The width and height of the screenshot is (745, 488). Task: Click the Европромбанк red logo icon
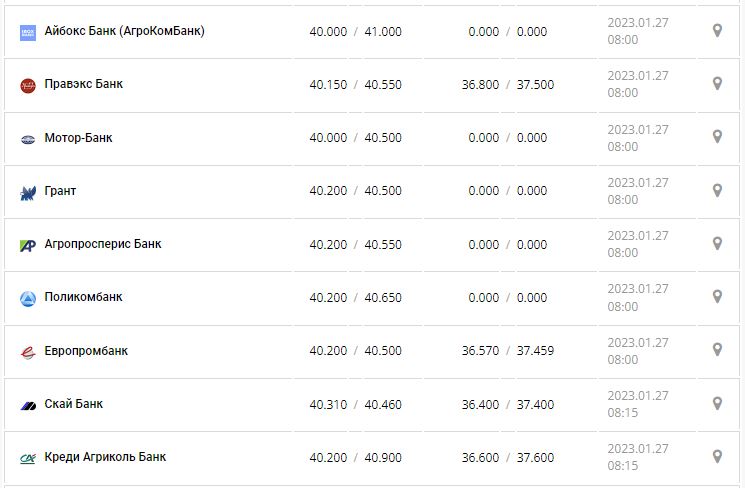click(x=28, y=352)
